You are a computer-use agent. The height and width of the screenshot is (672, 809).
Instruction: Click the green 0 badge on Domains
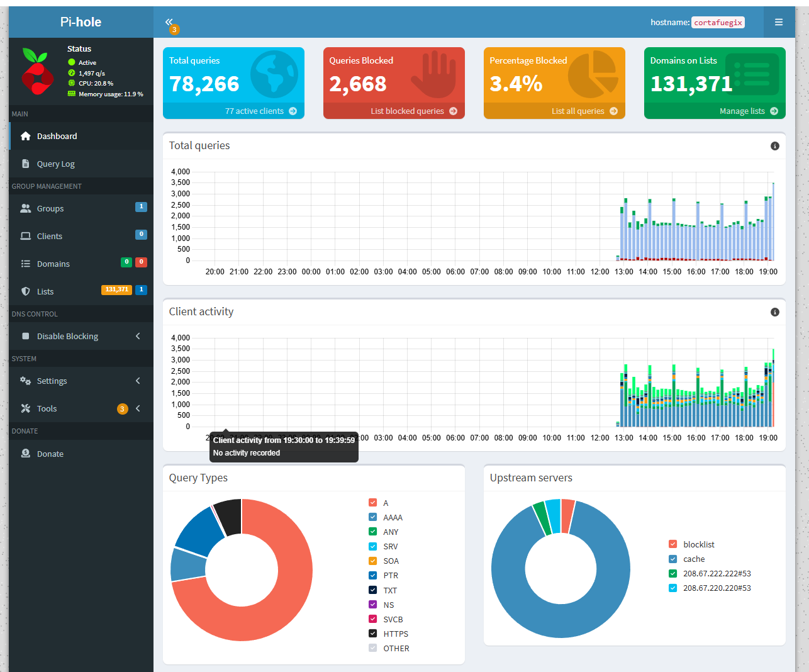tap(126, 262)
